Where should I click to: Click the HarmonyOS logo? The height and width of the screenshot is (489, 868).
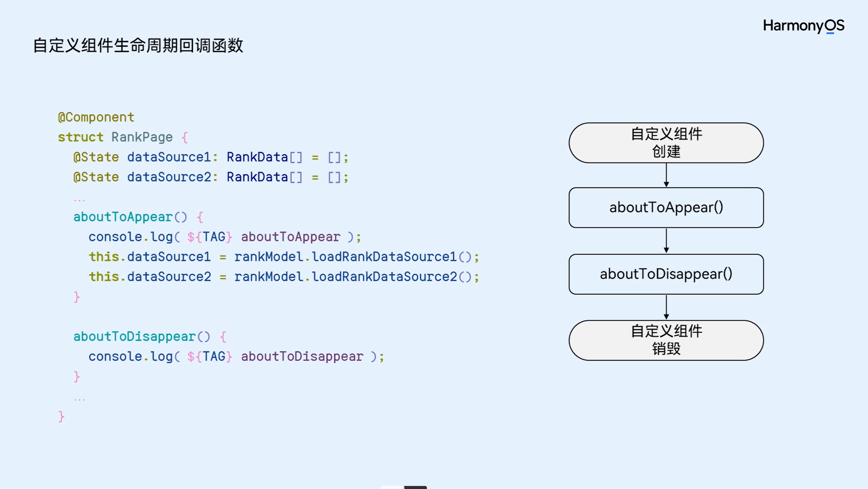tap(803, 26)
